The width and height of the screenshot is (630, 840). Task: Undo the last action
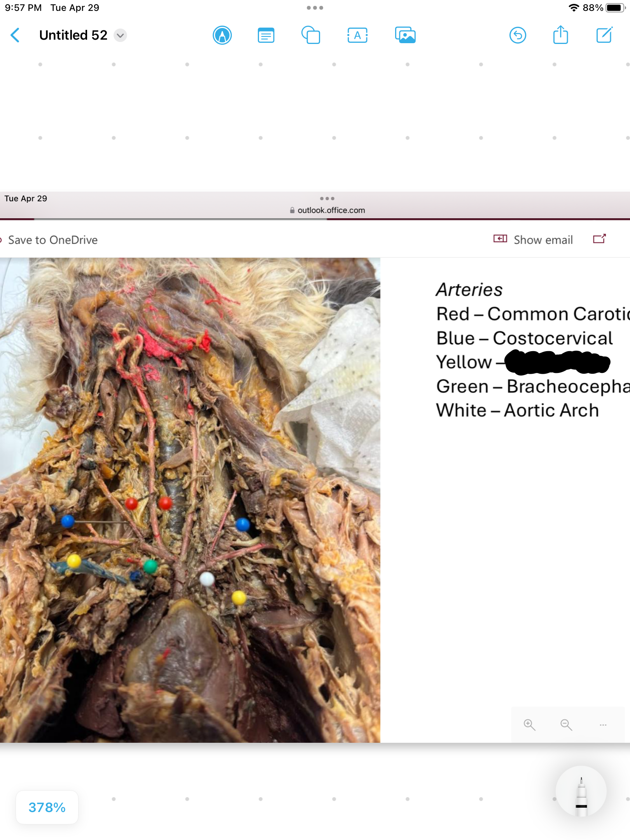[x=518, y=35]
